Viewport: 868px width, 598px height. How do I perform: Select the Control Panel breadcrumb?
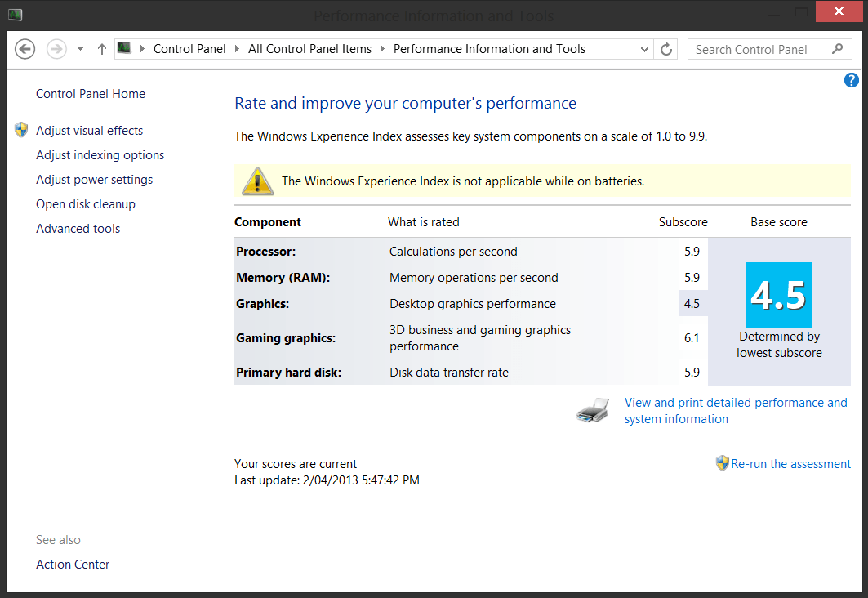click(189, 49)
